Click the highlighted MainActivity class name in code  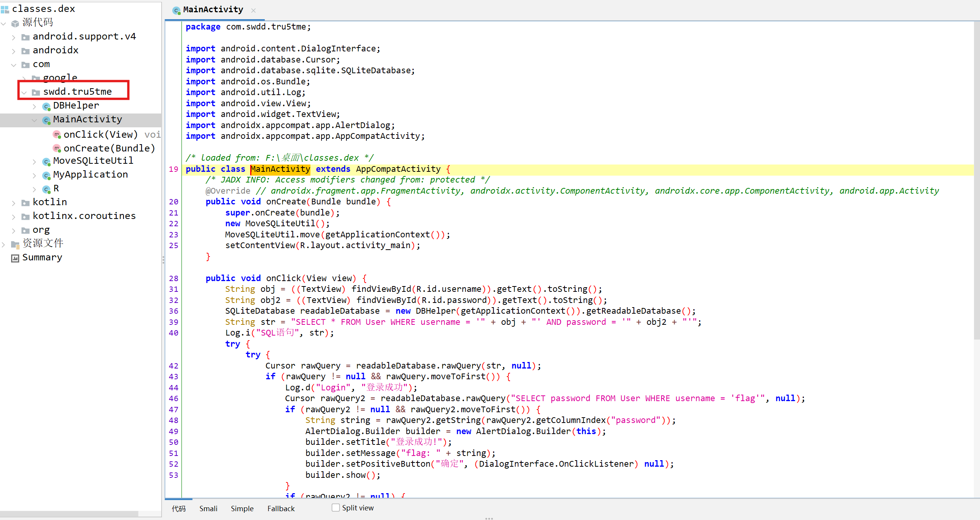280,169
